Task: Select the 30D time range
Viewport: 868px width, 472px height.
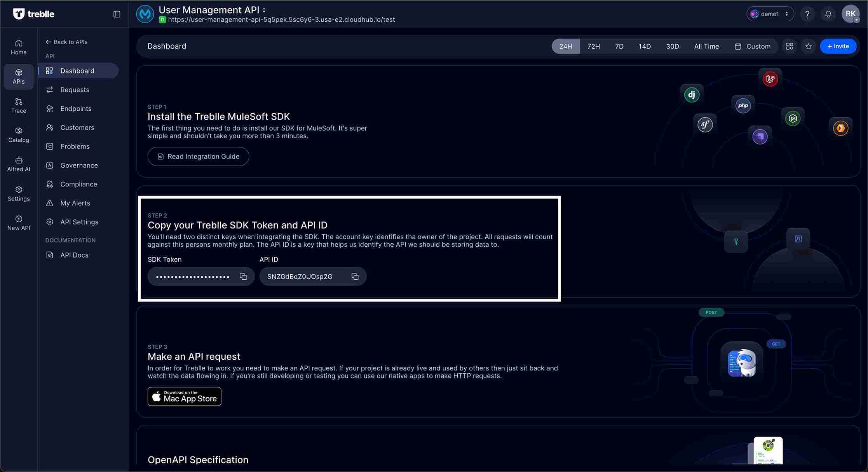Action: click(x=673, y=46)
